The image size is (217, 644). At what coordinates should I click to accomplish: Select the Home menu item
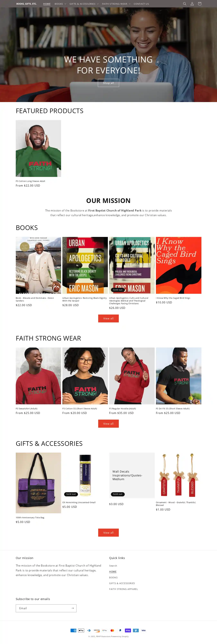coord(47,4)
